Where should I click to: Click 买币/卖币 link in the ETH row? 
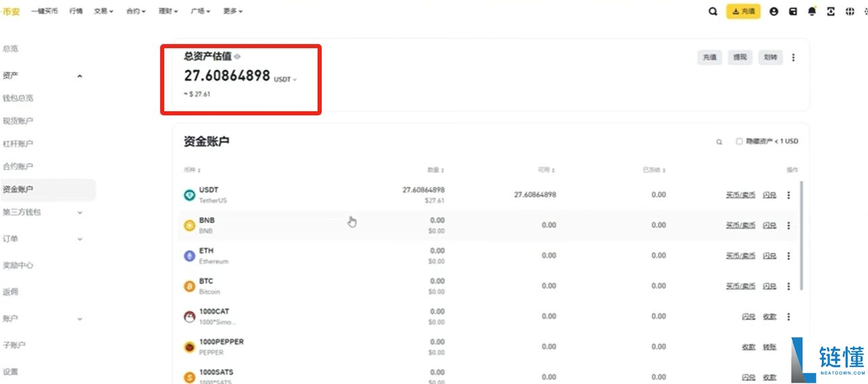click(740, 256)
